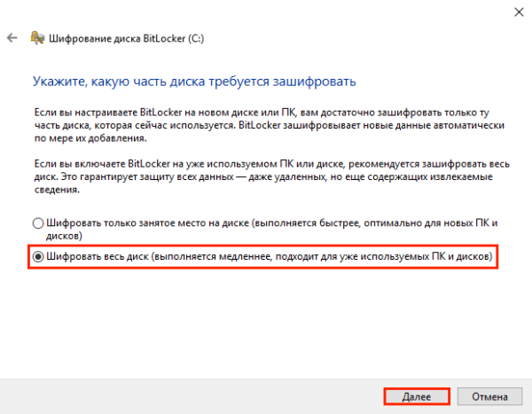This screenshot has width=532, height=414.
Task: Click the BitLocker drive icon beside the title
Action: click(38, 38)
